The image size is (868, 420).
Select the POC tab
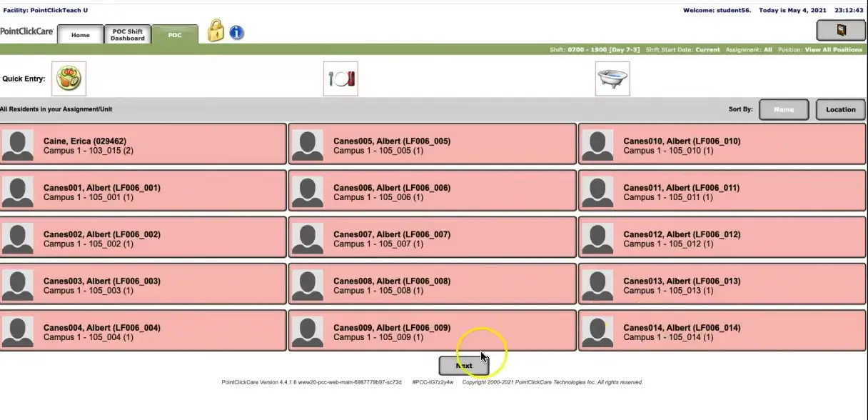coord(176,34)
